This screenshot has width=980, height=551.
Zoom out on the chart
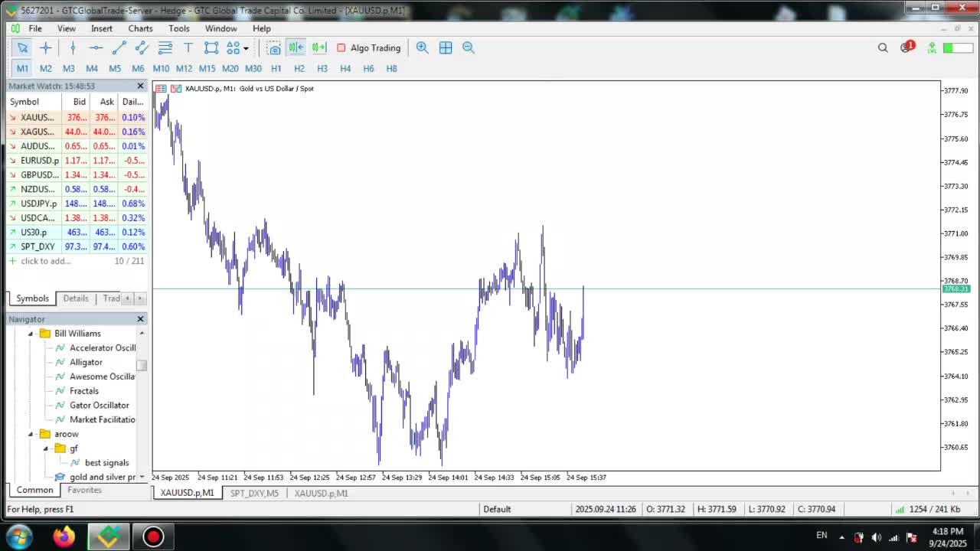469,48
